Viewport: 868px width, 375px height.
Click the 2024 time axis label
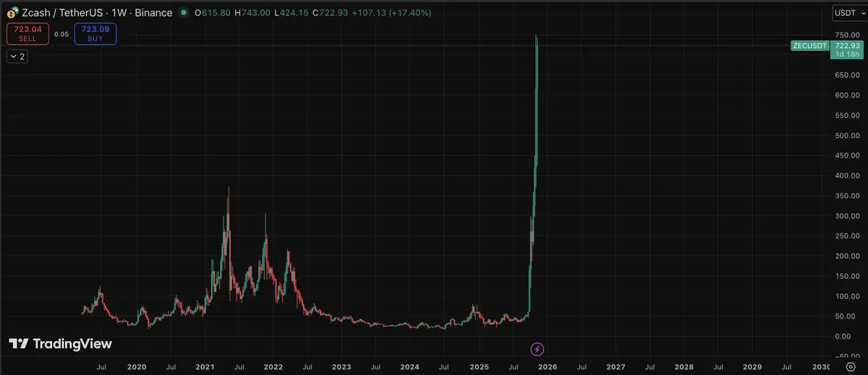point(410,367)
